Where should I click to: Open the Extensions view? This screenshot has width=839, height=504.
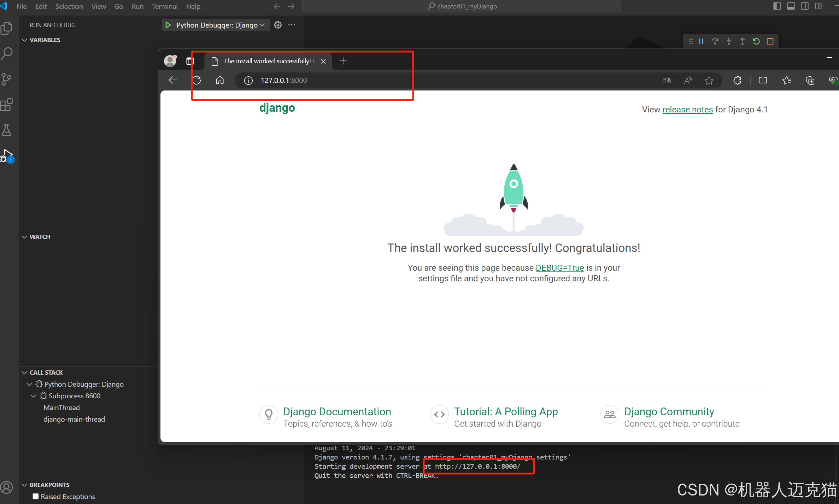click(7, 105)
